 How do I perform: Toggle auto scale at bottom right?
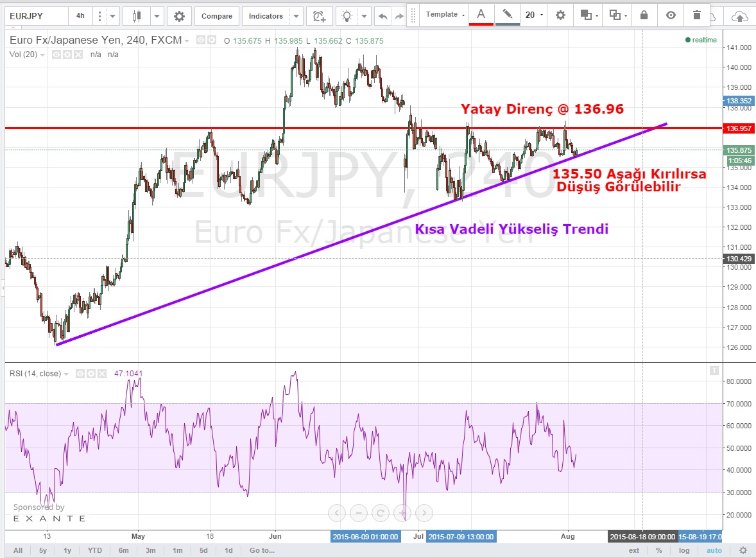[x=714, y=550]
